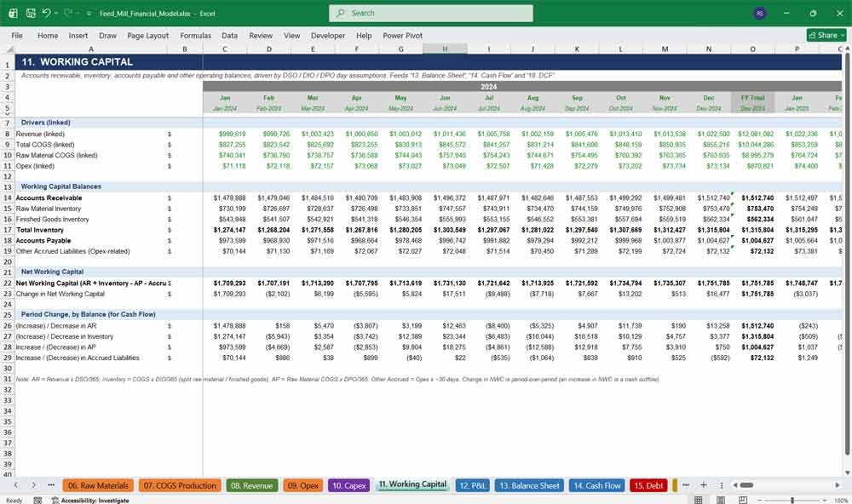Click the horizontal scrollbar left arrow
This screenshot has height=504, width=852.
pyautogui.click(x=734, y=485)
